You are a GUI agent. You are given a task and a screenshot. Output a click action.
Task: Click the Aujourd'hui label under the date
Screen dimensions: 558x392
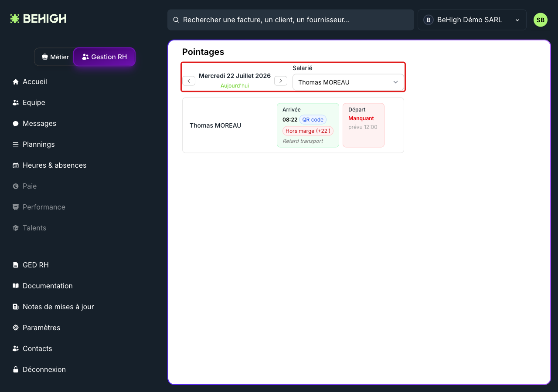point(235,86)
